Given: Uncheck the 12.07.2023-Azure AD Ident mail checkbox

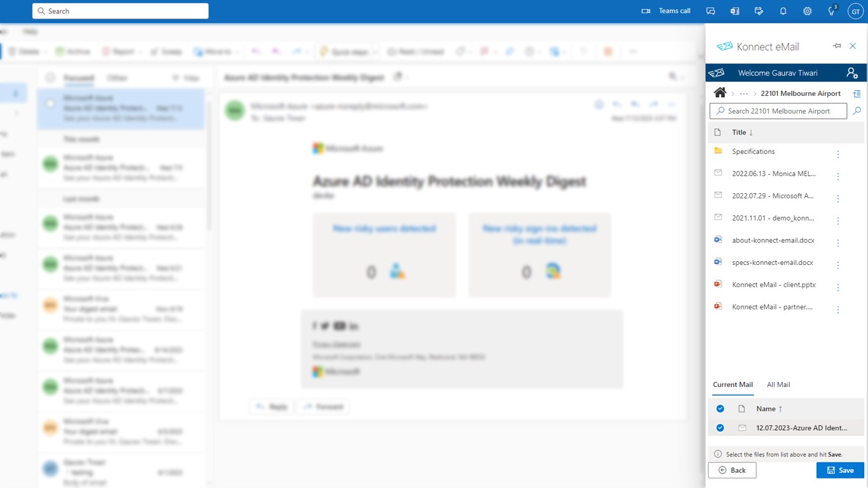Looking at the screenshot, I should click(720, 428).
